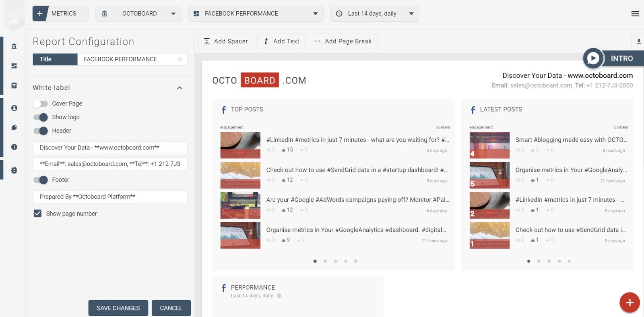Open the reports clipboard icon in the left sidebar
Image resolution: width=644 pixels, height=317 pixels.
tap(14, 85)
